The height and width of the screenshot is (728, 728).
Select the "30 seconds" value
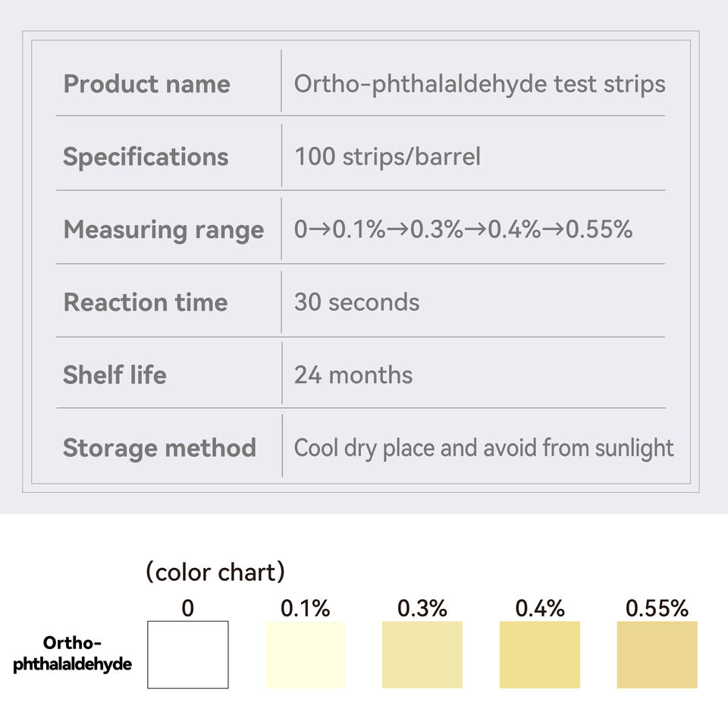point(356,302)
